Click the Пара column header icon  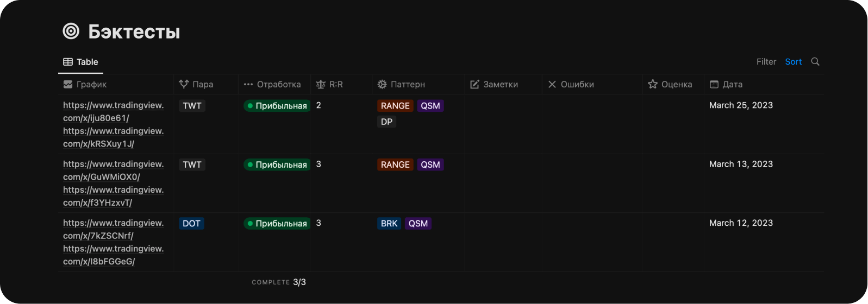click(x=184, y=85)
